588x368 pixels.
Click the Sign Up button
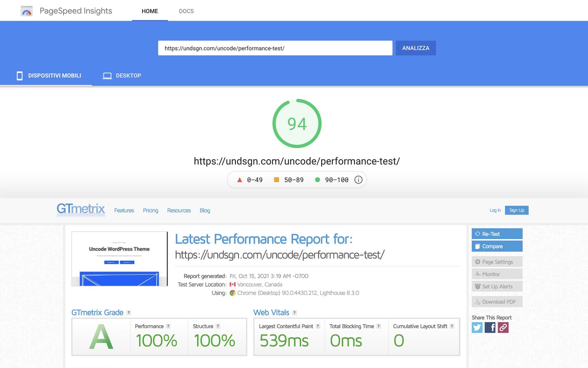point(517,210)
